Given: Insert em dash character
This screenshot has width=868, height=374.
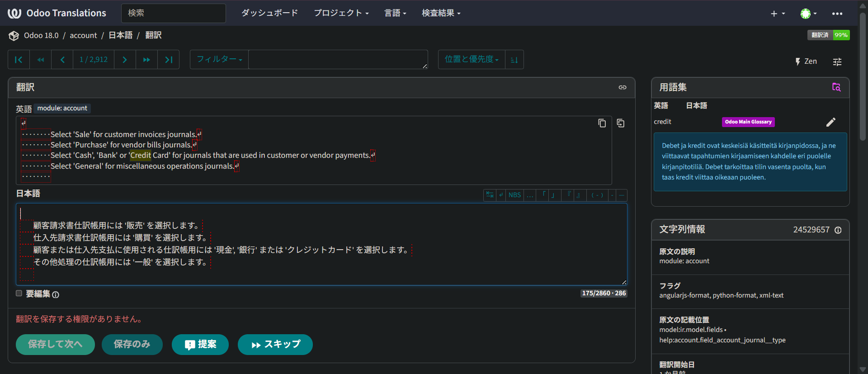Looking at the screenshot, I should (622, 195).
